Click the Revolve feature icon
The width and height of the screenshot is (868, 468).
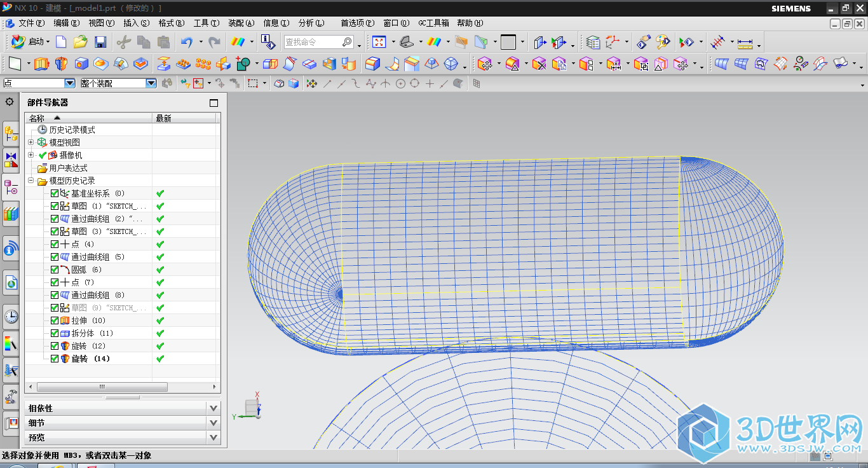[61, 64]
